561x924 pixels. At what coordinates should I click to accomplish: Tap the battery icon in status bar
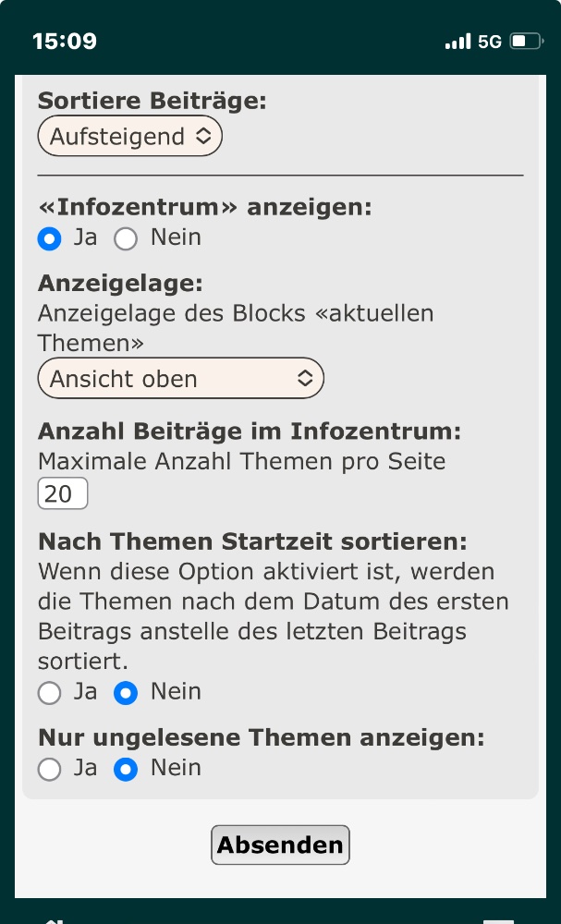click(525, 42)
